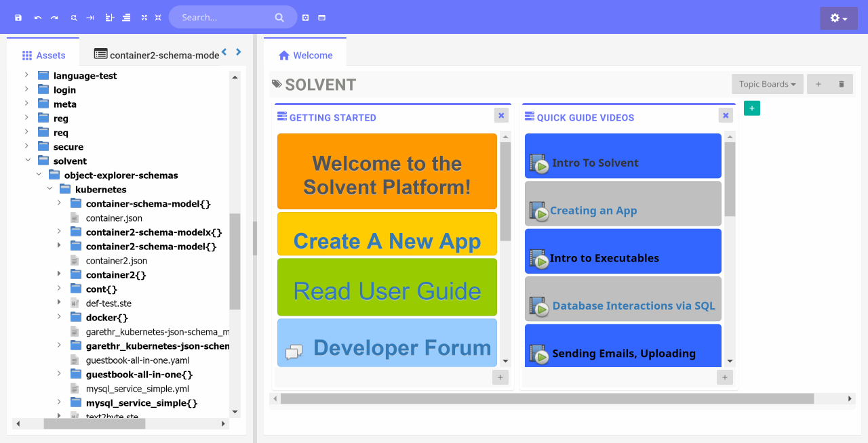Image resolution: width=868 pixels, height=443 pixels.
Task: Delete topic board with trash icon
Action: coord(842,84)
